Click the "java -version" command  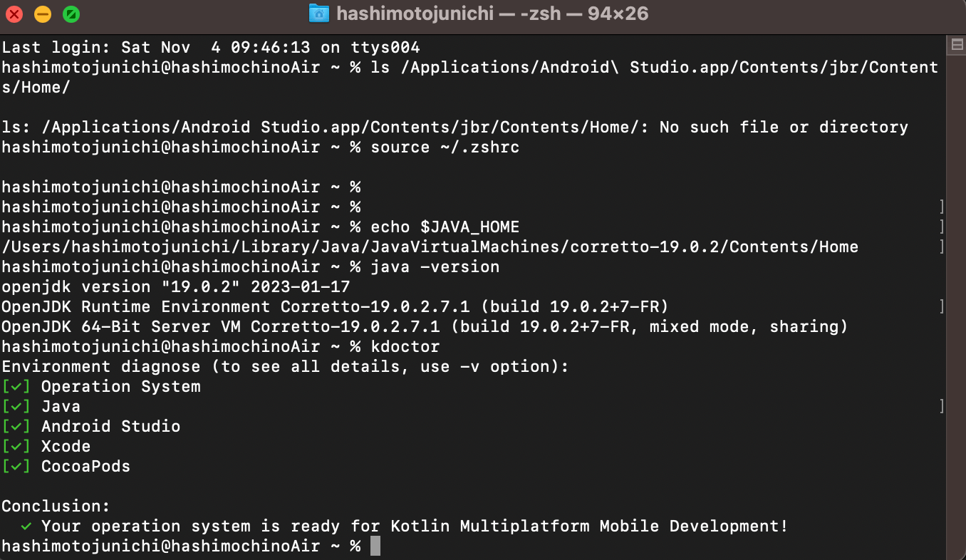pos(435,267)
